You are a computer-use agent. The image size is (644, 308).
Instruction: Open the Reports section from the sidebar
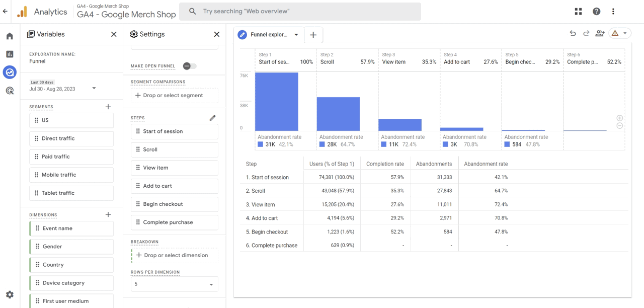tap(9, 54)
